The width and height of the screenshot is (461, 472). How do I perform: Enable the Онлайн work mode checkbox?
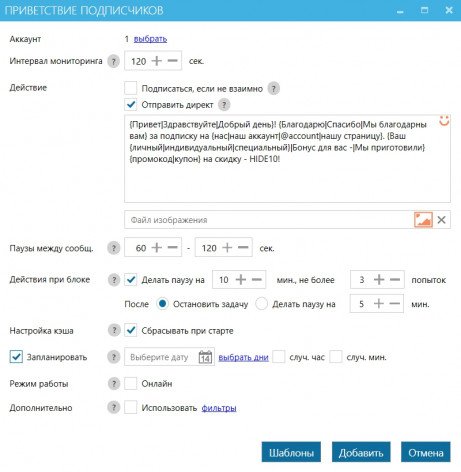coord(130,383)
